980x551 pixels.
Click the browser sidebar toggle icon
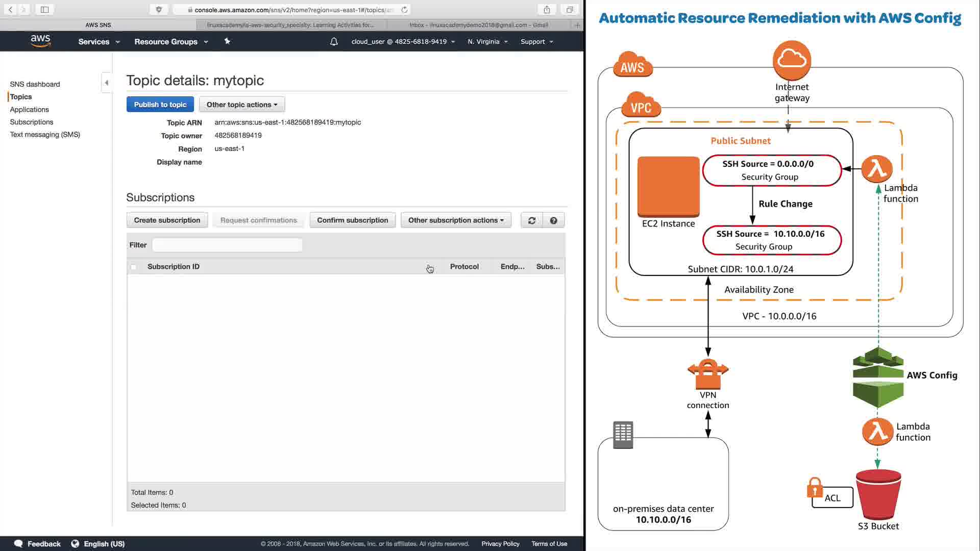(x=44, y=10)
